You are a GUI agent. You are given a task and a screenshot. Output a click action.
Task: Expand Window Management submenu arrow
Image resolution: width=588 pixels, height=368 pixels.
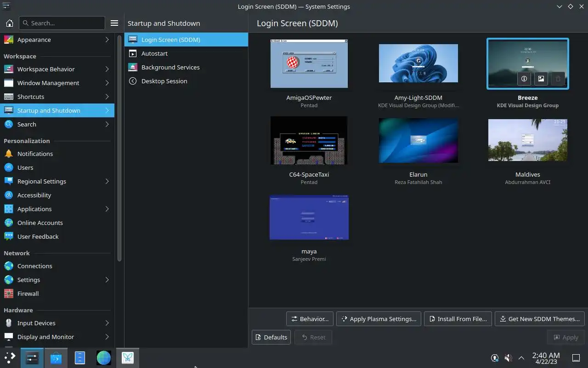coord(107,83)
